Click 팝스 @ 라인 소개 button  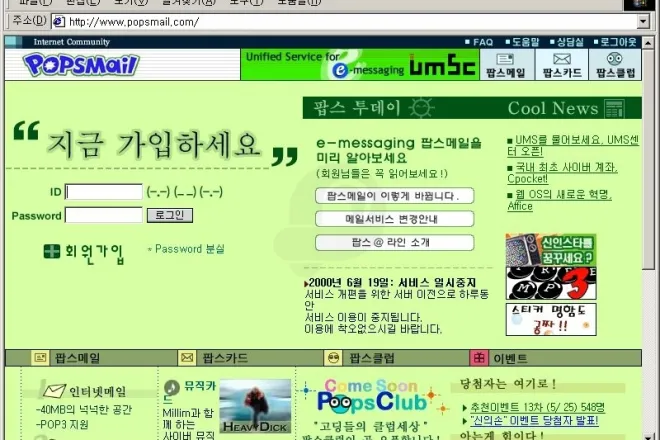coord(394,243)
